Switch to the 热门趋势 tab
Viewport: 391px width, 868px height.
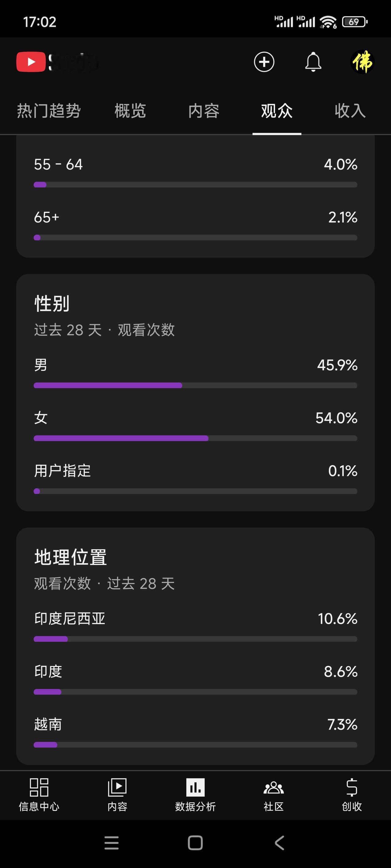point(49,110)
